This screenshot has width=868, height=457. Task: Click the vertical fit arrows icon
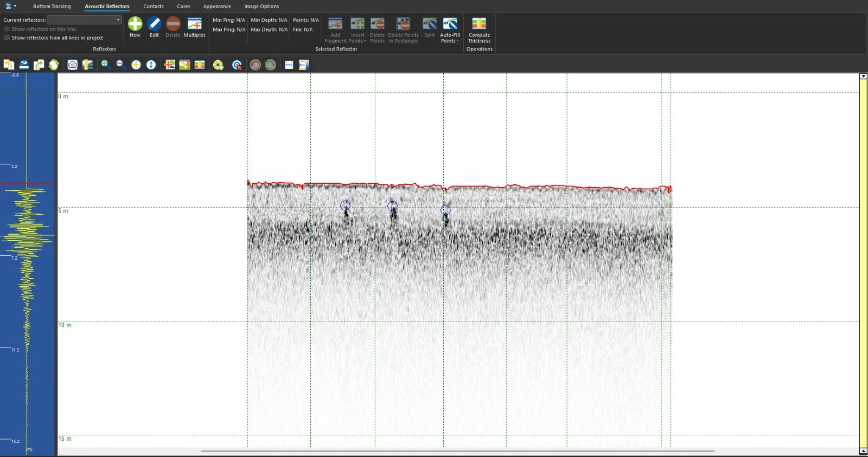pos(151,65)
